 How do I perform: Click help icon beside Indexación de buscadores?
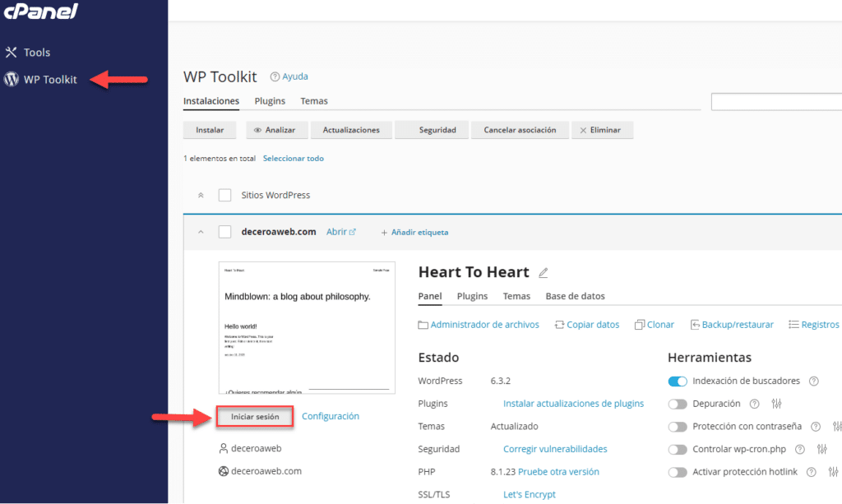[x=814, y=381]
